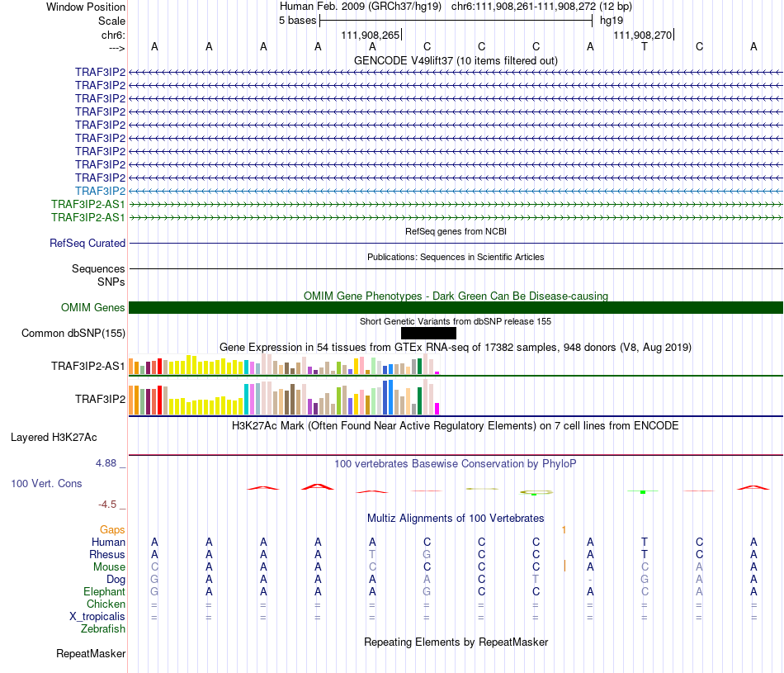Viewport: 784px width, 673px height.
Task: Select the Mouse alignment row label
Action: click(x=109, y=567)
